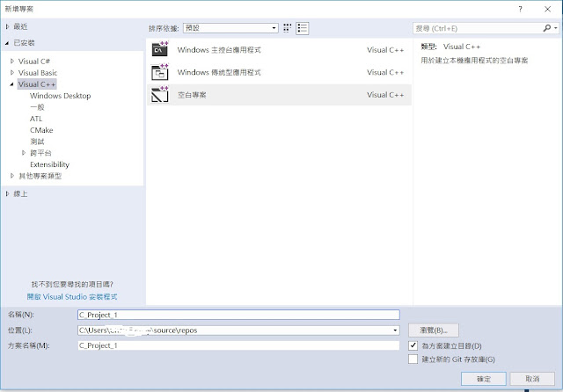The image size is (563, 392).
Task: Select the Extensibility category
Action: [49, 164]
